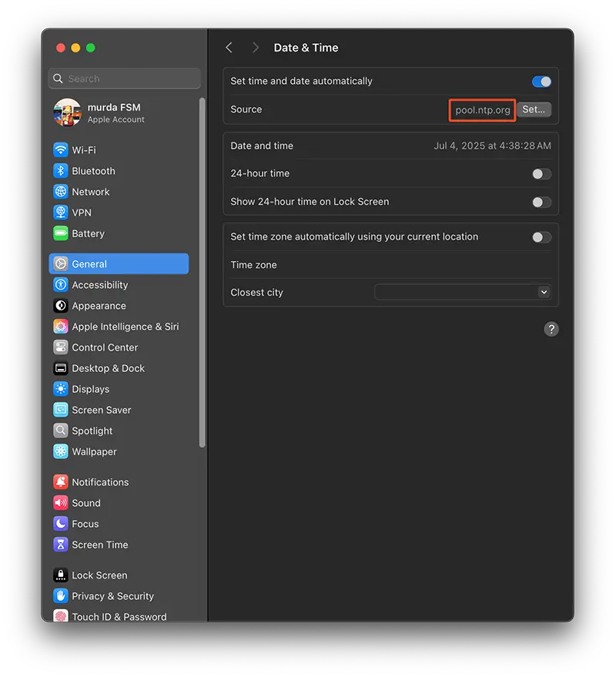Open the Screen Saver icon

60,411
